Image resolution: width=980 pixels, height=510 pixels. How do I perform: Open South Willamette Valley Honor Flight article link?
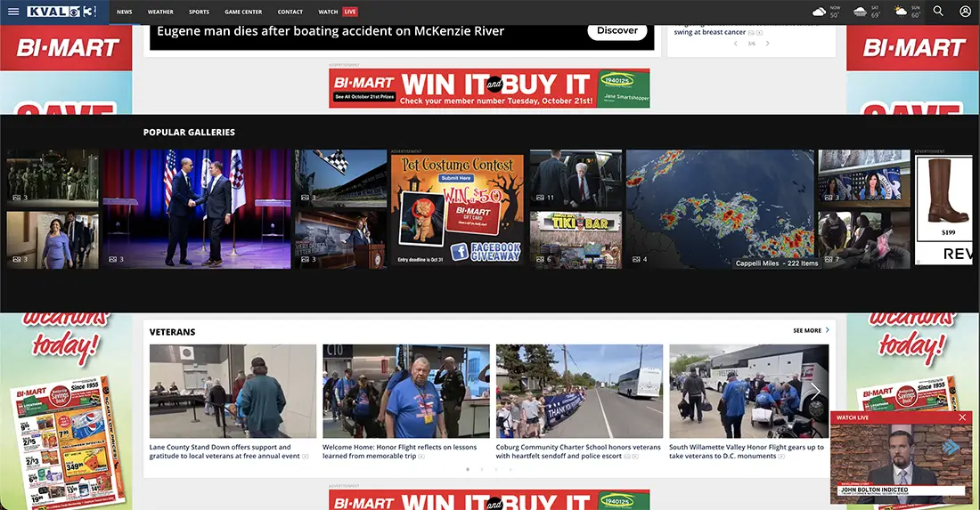[x=747, y=451]
